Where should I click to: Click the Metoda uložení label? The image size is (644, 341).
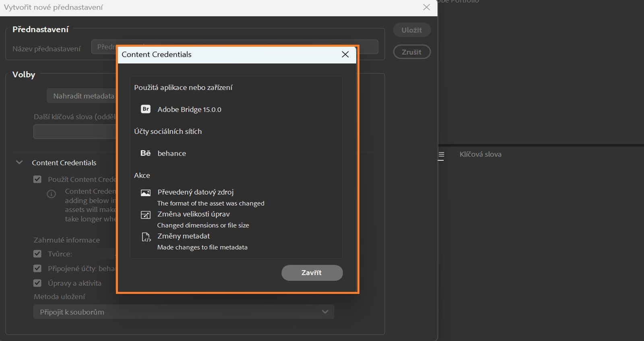60,297
